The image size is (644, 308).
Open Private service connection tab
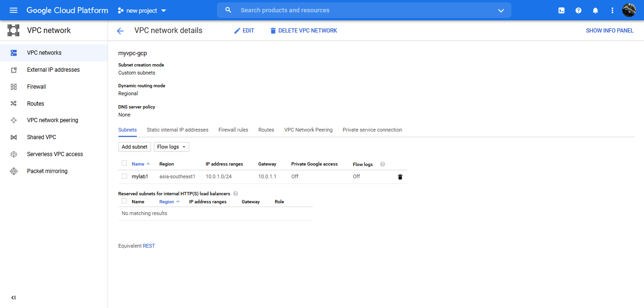tap(372, 130)
